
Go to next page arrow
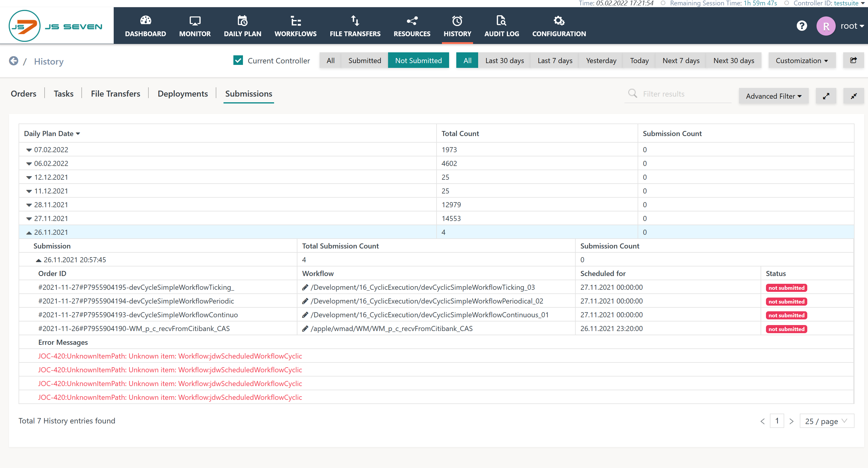[791, 422]
